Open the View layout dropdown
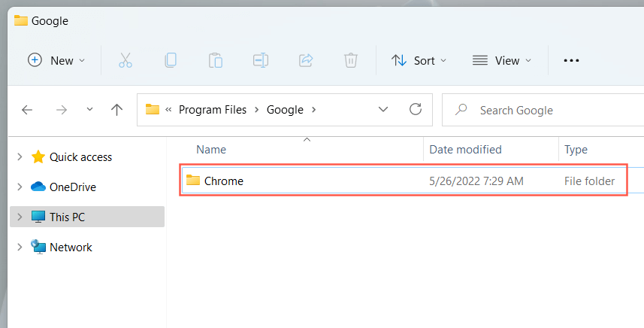 coord(502,61)
